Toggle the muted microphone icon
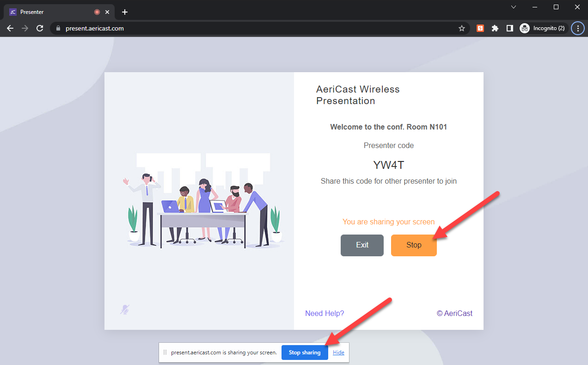The image size is (588, 365). pos(124,309)
